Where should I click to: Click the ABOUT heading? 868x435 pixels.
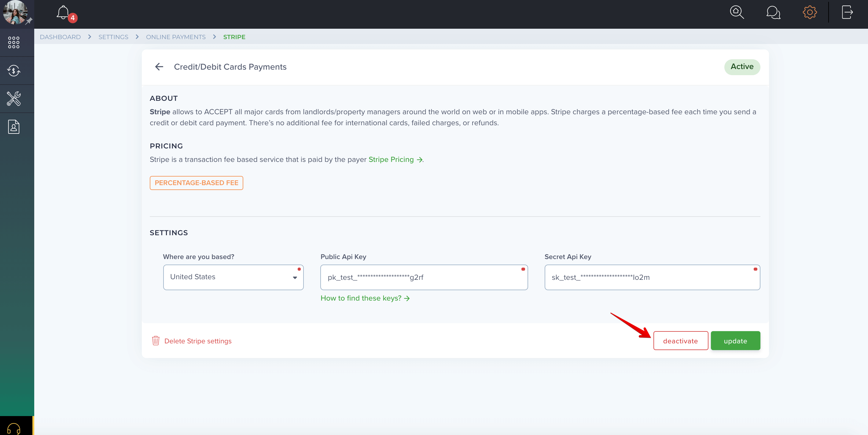[164, 98]
